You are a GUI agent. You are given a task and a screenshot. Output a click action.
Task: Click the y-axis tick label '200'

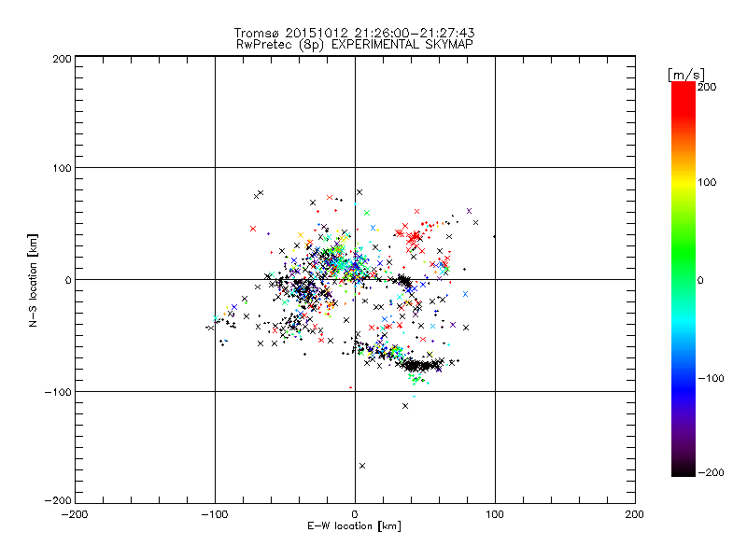point(62,59)
